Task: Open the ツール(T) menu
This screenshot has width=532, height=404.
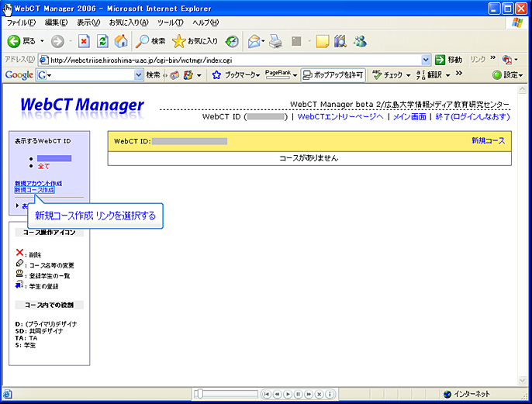Action: click(171, 22)
